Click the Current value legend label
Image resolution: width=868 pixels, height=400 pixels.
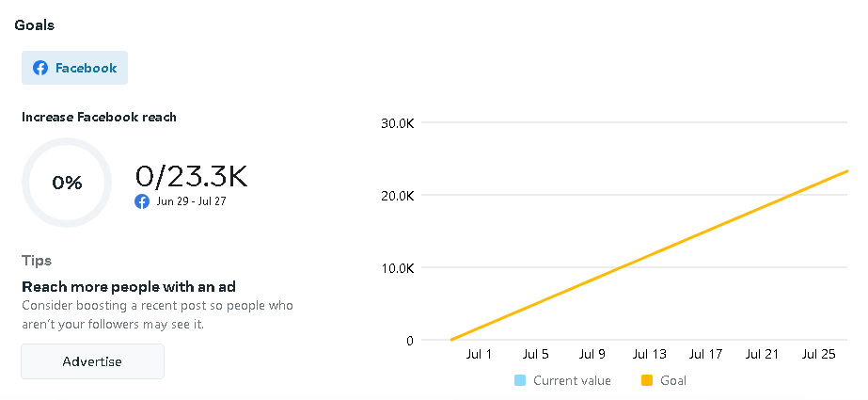coord(572,380)
